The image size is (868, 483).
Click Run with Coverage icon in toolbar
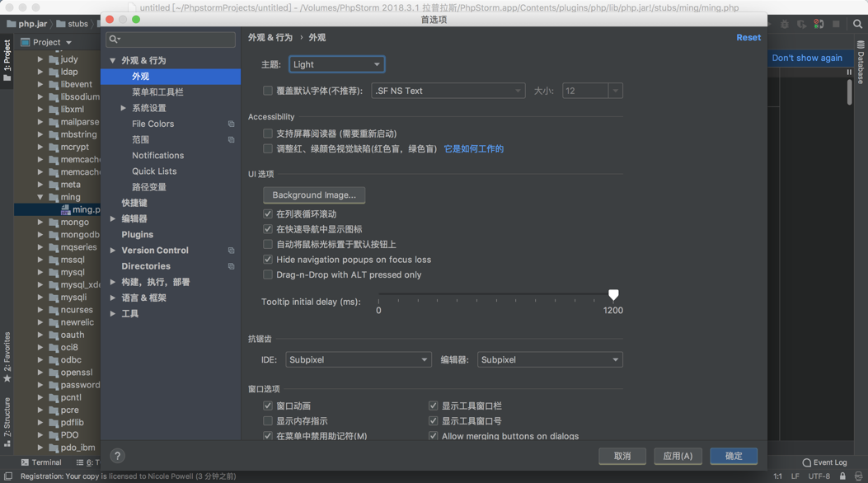(801, 25)
